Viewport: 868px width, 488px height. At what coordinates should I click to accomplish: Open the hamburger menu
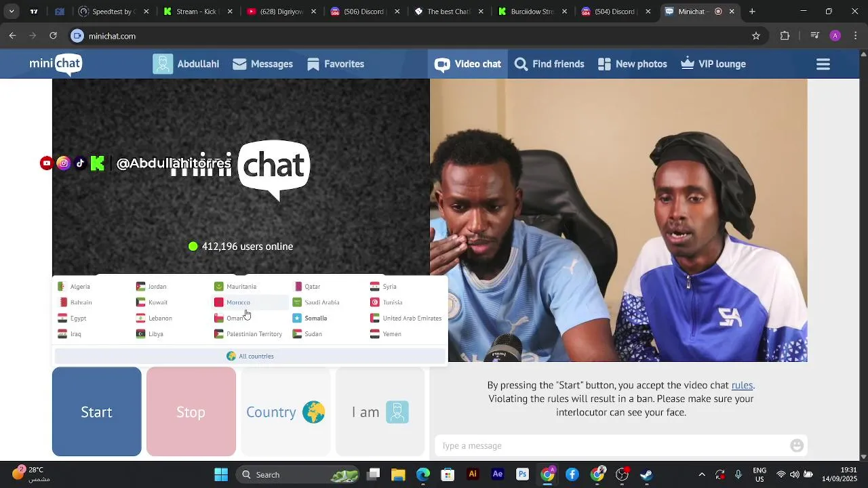point(823,64)
